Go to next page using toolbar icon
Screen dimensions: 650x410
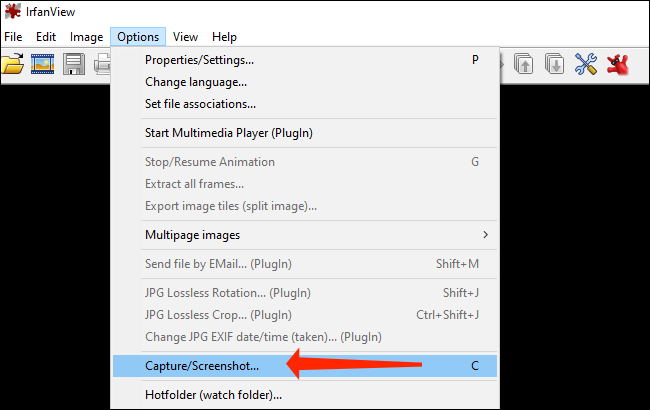554,65
